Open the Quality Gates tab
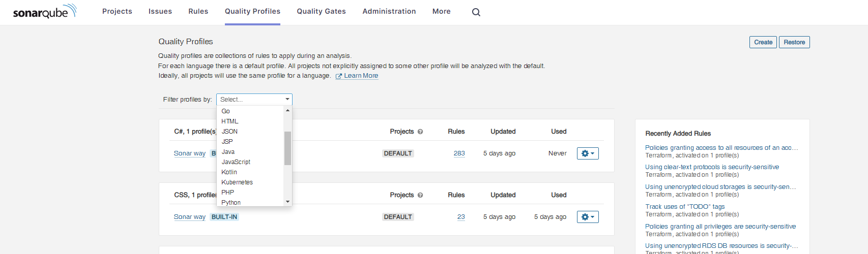This screenshot has width=868, height=254. coord(321,11)
